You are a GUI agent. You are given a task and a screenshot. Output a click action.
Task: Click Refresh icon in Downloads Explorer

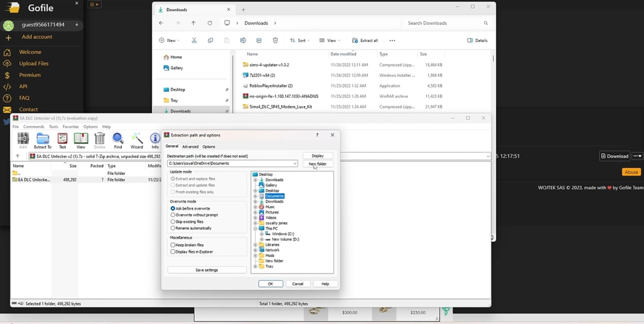tap(210, 23)
